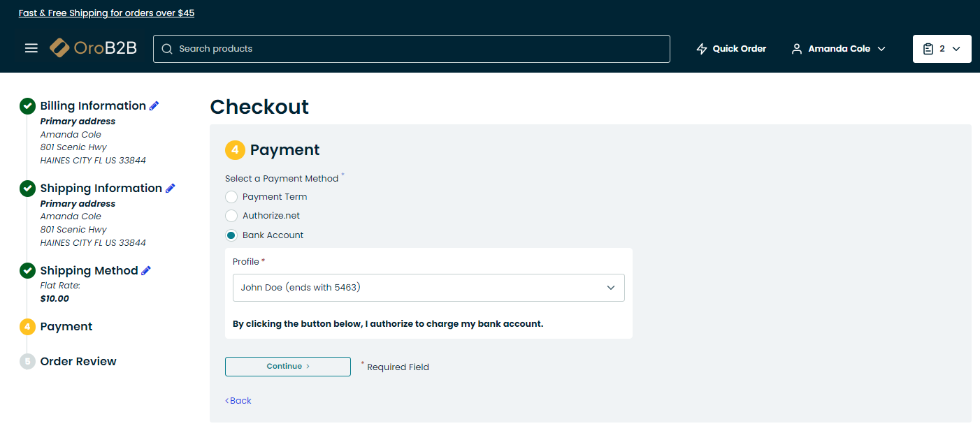Click the shopping list clipboard icon
The width and height of the screenshot is (980, 433).
coord(928,49)
